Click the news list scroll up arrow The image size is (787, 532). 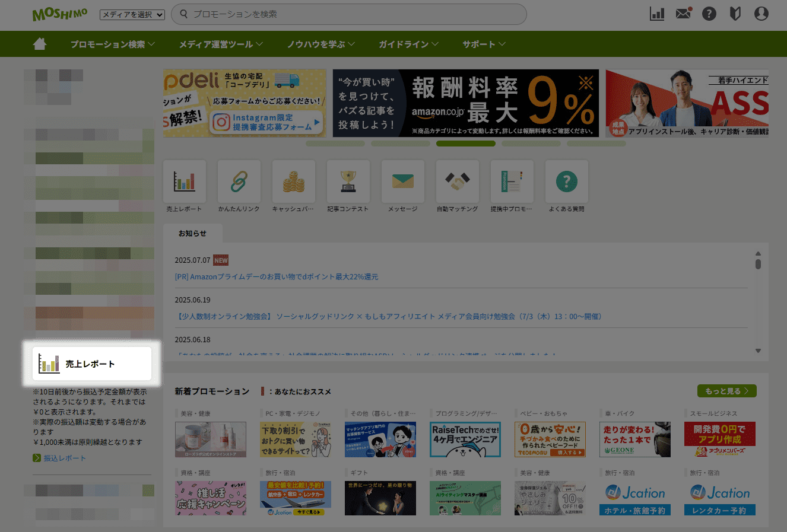pyautogui.click(x=758, y=253)
